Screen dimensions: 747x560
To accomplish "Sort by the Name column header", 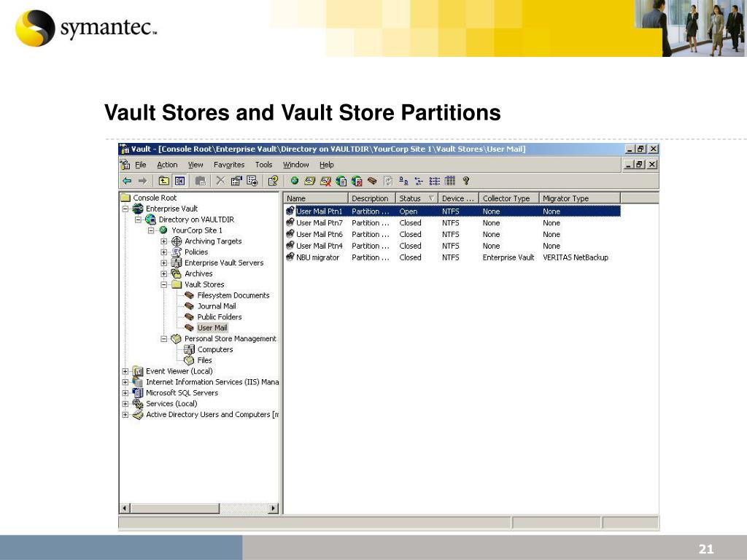I will tap(317, 198).
